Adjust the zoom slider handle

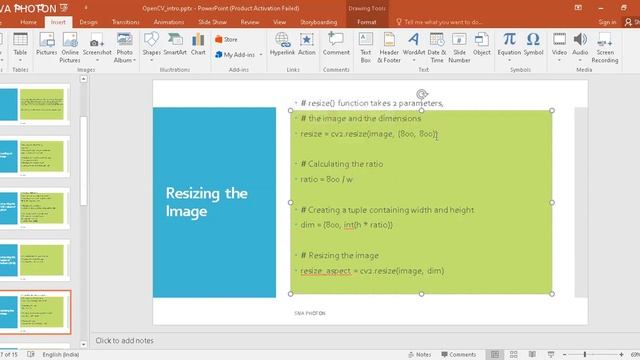coord(585,355)
